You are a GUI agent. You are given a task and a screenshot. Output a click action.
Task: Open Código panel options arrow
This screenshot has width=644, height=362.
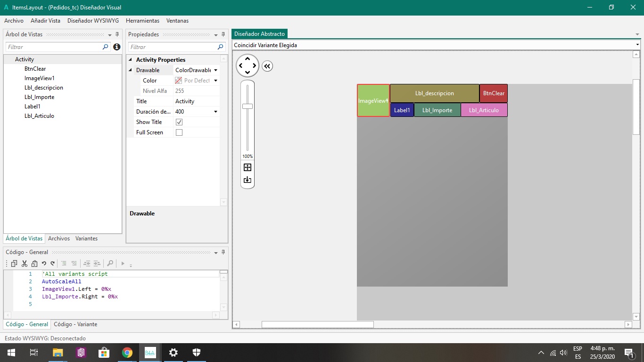point(216,253)
